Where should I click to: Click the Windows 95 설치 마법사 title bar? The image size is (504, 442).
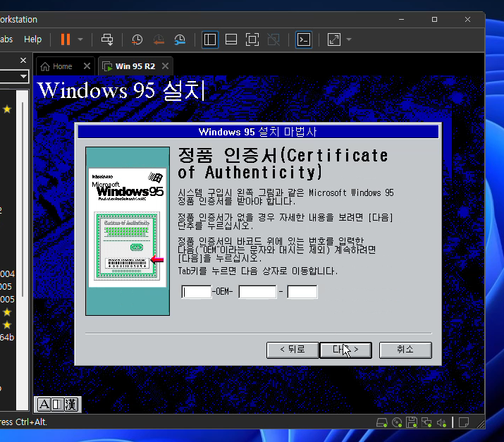point(258,132)
